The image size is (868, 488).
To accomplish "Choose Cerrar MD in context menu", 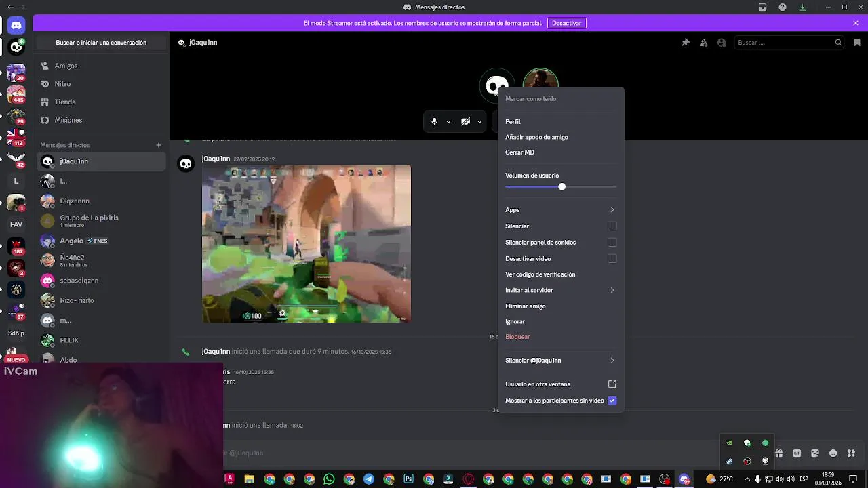I will 561,152.
